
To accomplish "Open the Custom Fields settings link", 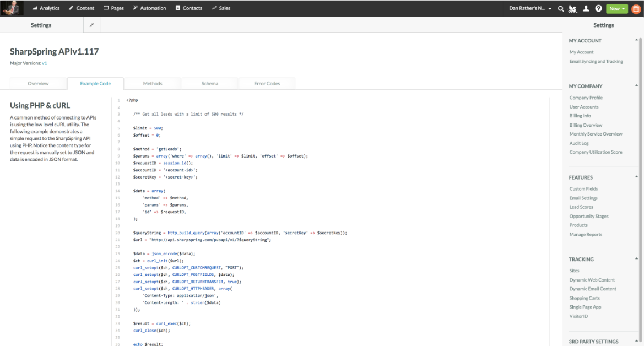I will click(583, 189).
